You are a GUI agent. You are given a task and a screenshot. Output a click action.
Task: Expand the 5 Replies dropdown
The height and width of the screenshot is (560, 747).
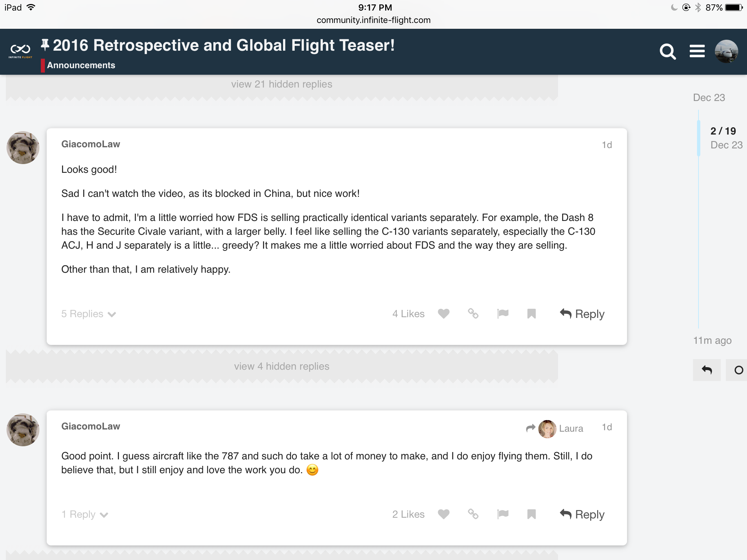coord(88,314)
